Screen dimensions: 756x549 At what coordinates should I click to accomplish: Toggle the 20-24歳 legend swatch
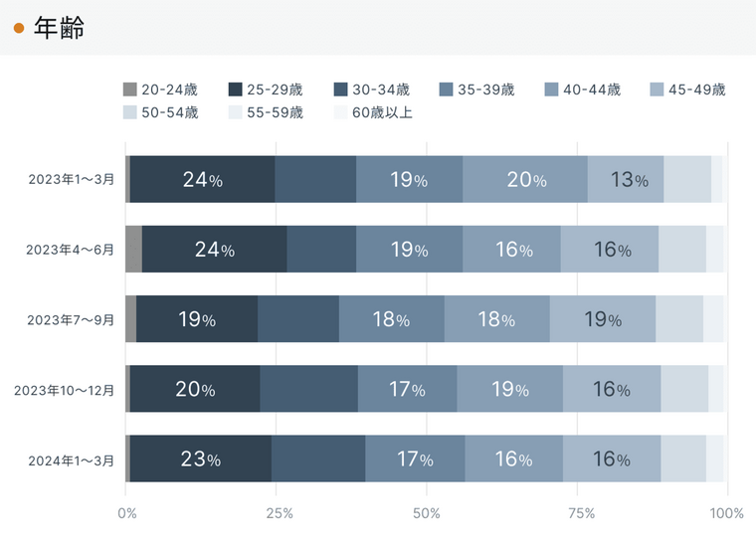tap(129, 90)
